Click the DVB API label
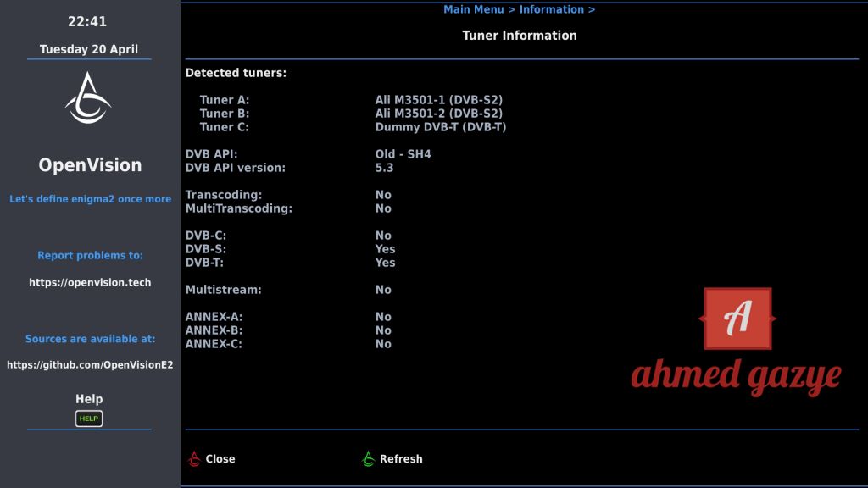Image resolution: width=868 pixels, height=488 pixels. coord(211,154)
